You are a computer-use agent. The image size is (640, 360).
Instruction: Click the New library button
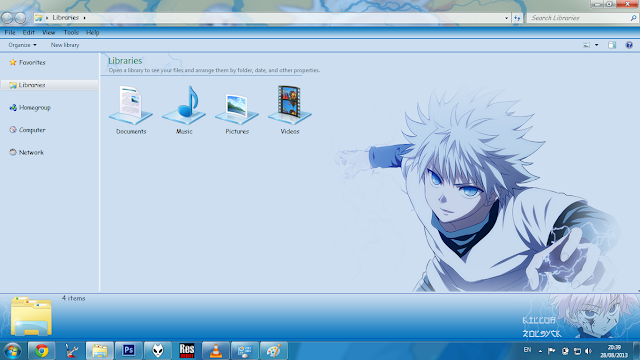(65, 45)
